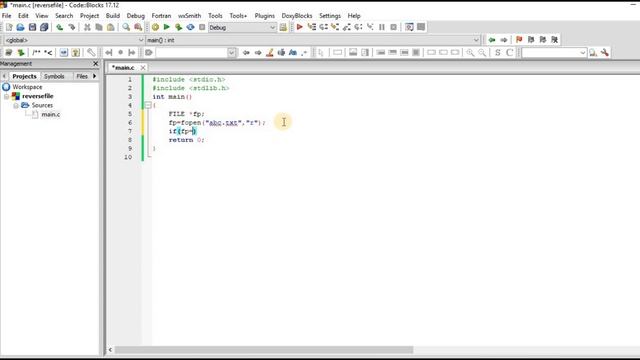Click the Doxygen line comment icon
This screenshot has height=360, width=640.
pos(48,52)
